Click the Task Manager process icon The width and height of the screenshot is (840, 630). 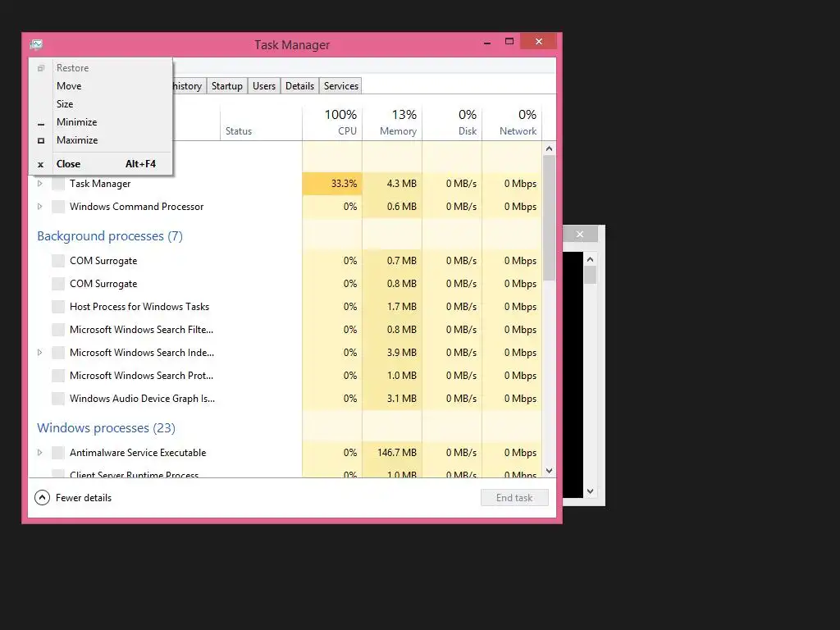tap(58, 184)
